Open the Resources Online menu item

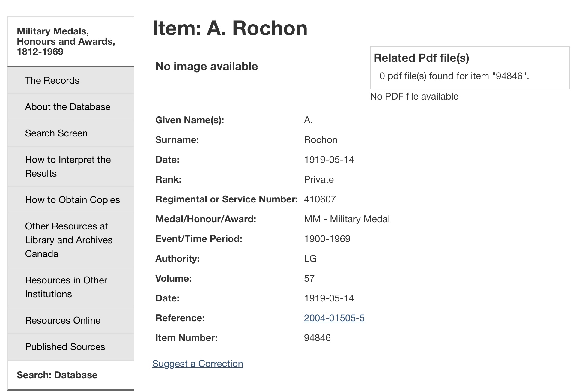[63, 320]
